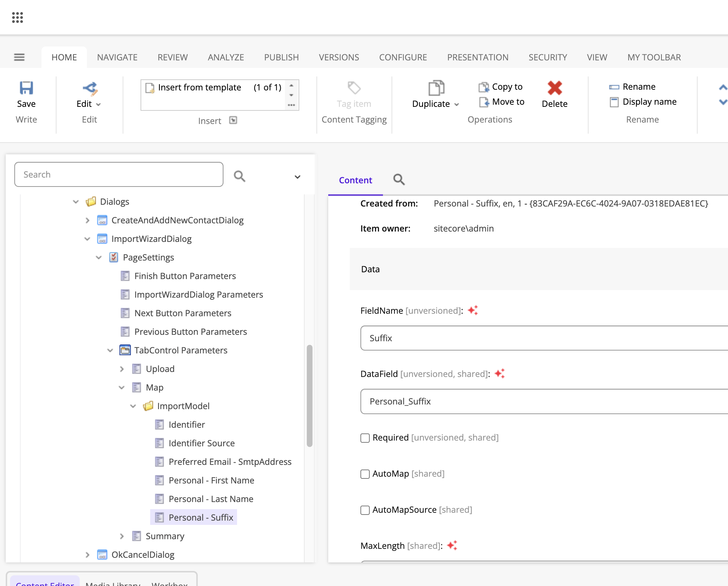Screen dimensions: 728x586
Task: Click the TabControl Parameters icon
Action: click(125, 350)
